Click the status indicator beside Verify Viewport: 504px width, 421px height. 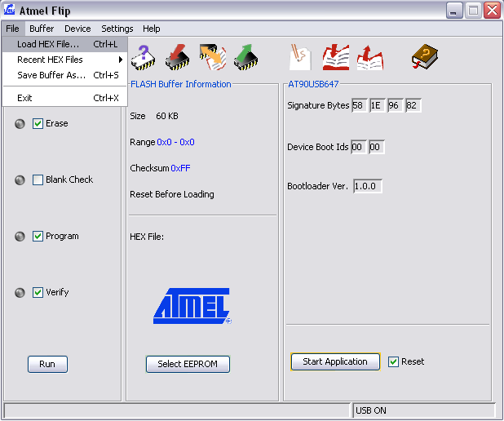[x=20, y=293]
